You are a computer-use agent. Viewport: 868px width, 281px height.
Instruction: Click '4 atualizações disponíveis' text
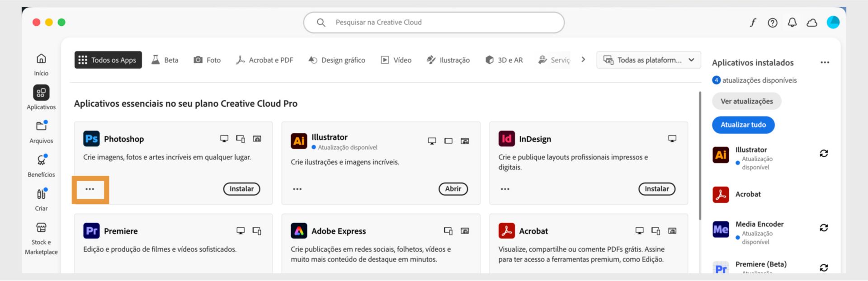click(x=755, y=80)
